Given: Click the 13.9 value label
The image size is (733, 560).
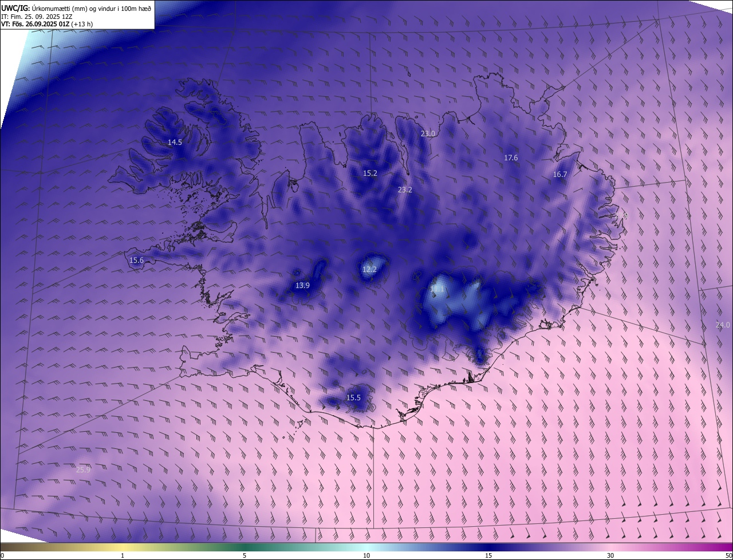Looking at the screenshot, I should pos(302,285).
